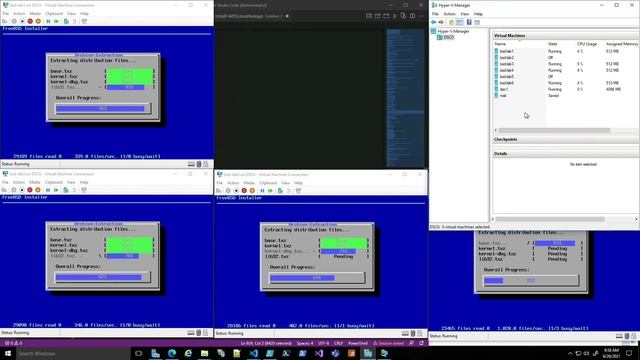Open Visual Studio Code from taskbar
The height and width of the screenshot is (360, 640).
coord(253,353)
